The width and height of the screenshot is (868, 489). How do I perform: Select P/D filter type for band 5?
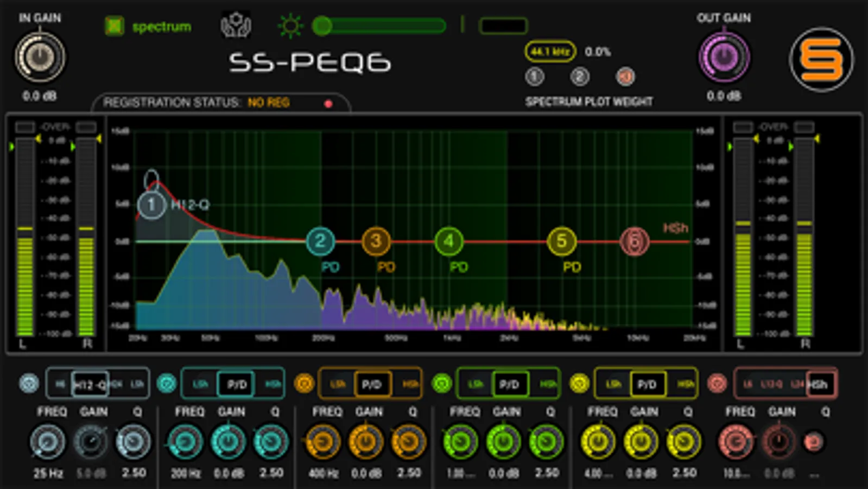click(647, 385)
